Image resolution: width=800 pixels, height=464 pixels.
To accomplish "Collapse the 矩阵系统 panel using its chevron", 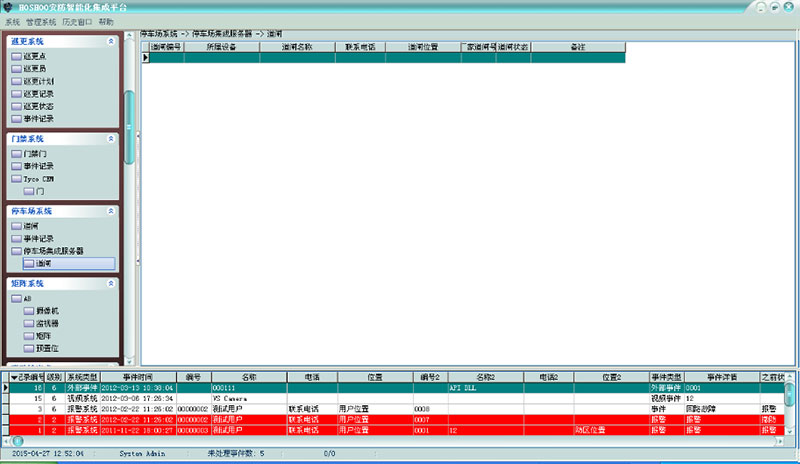I will [x=110, y=284].
